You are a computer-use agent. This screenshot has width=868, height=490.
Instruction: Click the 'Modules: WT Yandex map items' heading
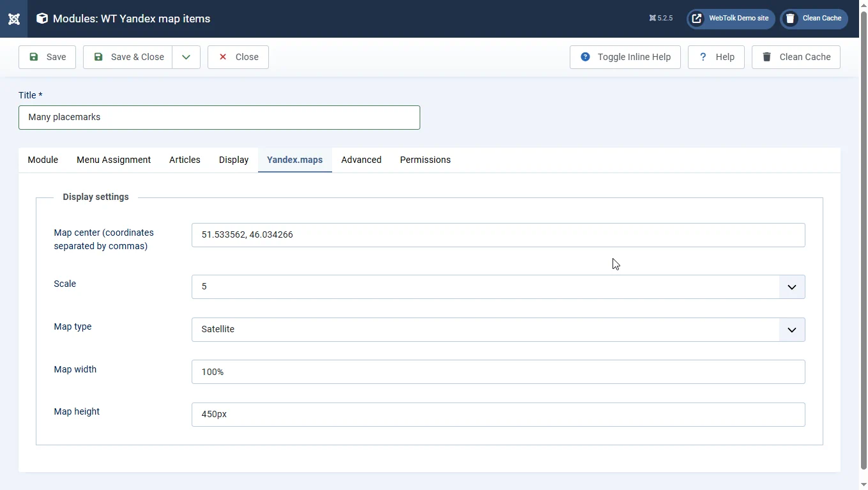132,19
